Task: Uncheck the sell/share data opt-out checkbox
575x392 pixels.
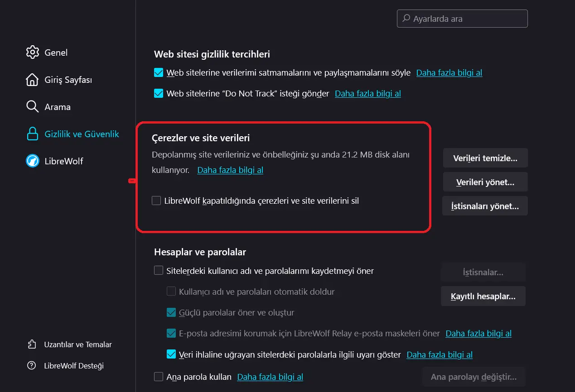Action: coord(159,72)
